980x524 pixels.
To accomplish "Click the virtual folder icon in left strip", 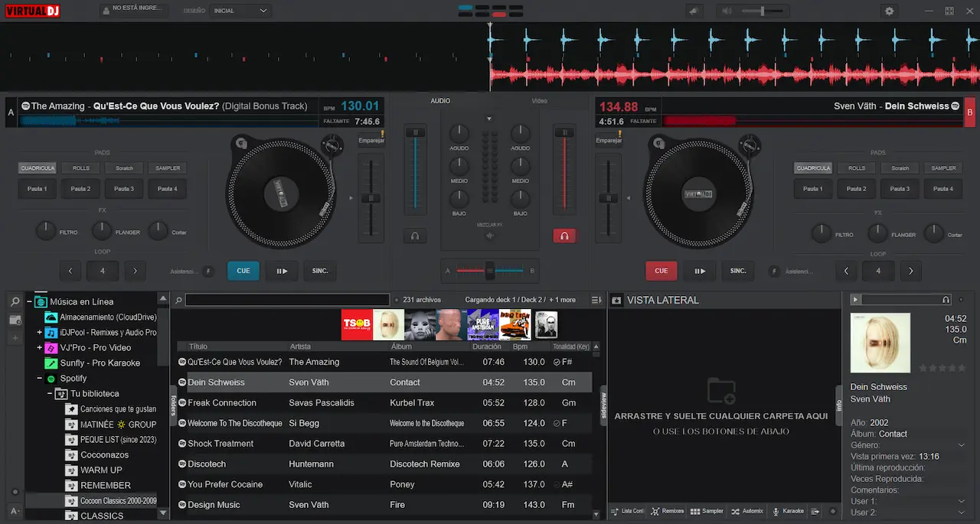I will (15, 320).
